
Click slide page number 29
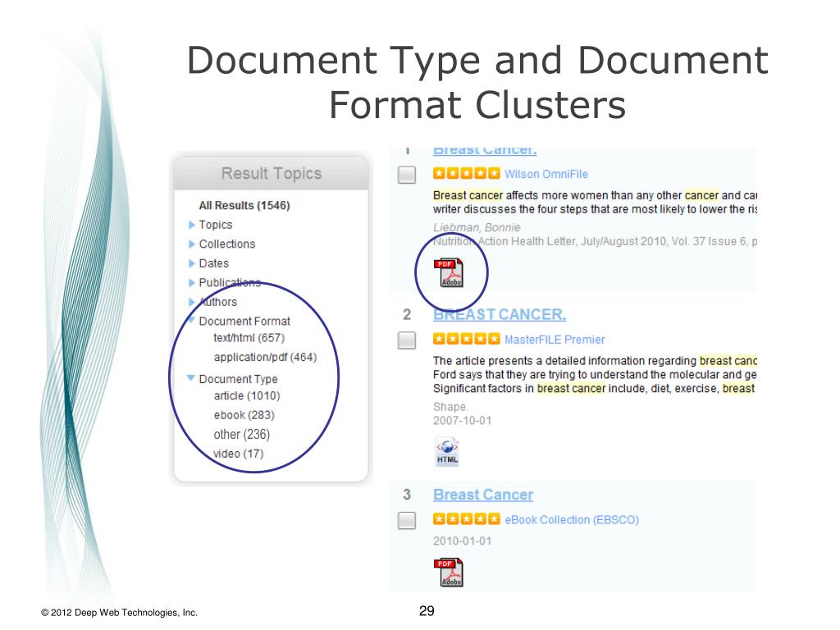(x=427, y=610)
